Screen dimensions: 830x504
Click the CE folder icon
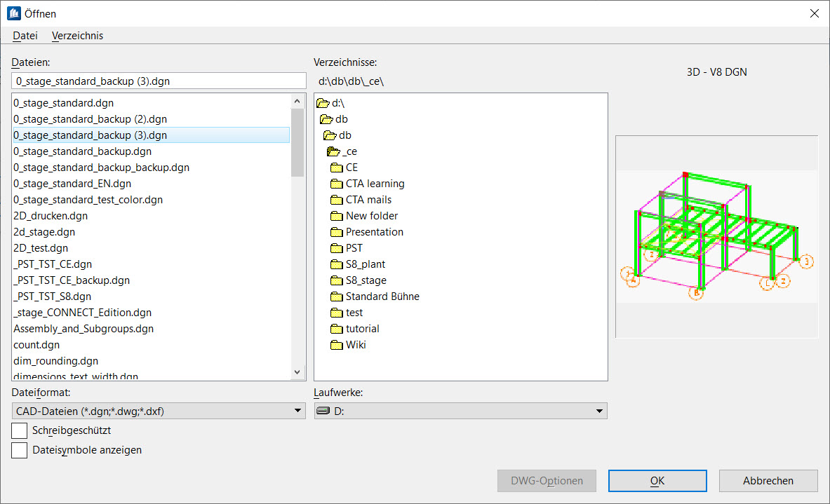[337, 168]
